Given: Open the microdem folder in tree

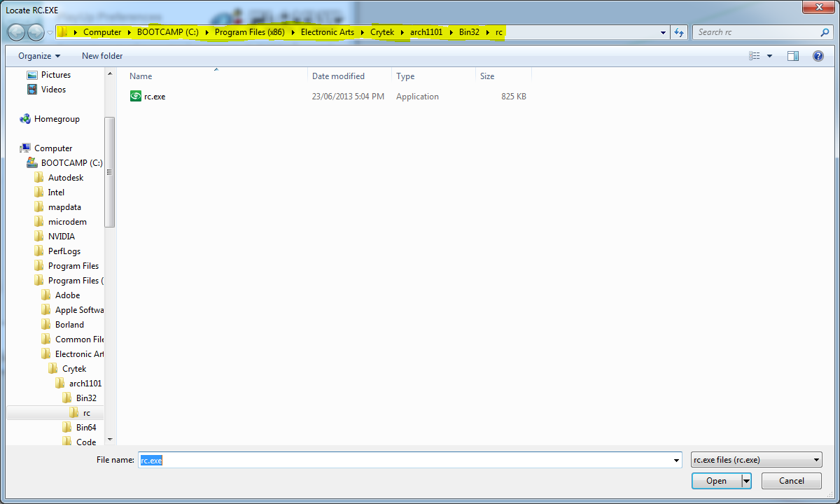Looking at the screenshot, I should [x=67, y=222].
